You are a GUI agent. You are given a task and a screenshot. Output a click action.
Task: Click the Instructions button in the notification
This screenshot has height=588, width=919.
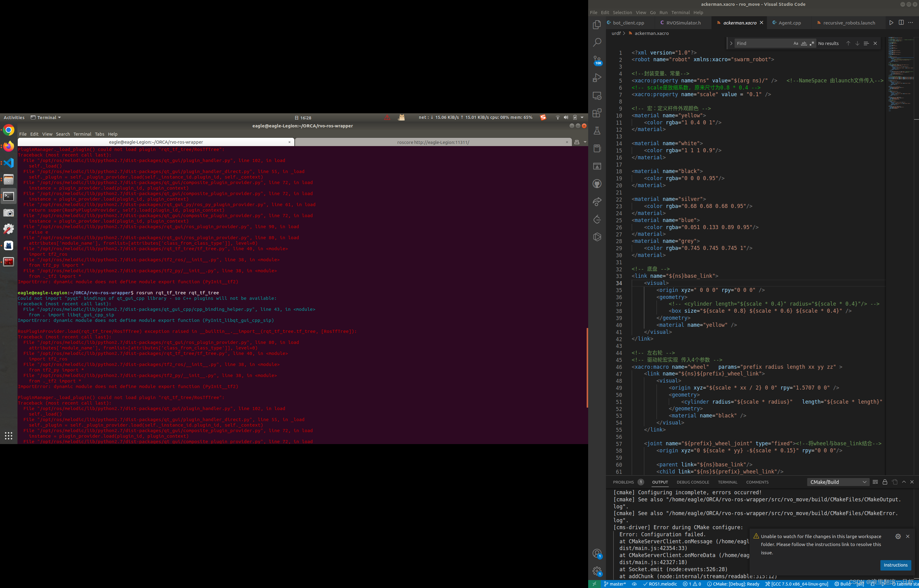pyautogui.click(x=895, y=565)
